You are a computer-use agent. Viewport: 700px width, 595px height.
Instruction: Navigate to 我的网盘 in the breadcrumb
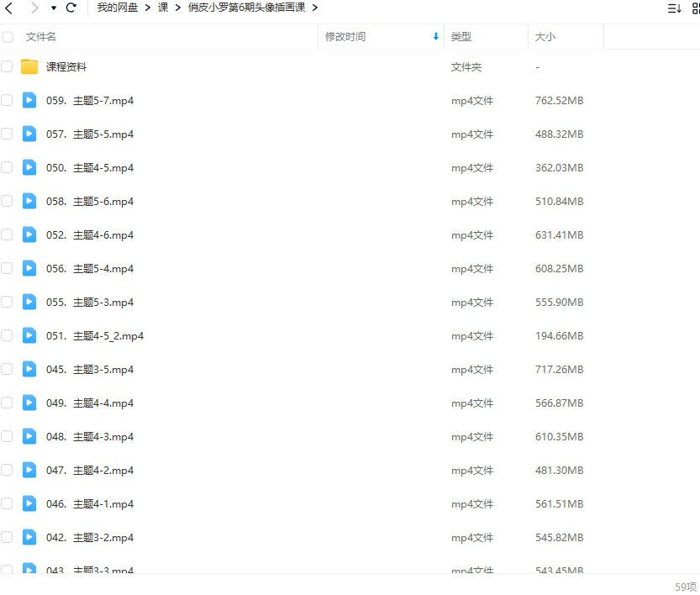(x=117, y=8)
